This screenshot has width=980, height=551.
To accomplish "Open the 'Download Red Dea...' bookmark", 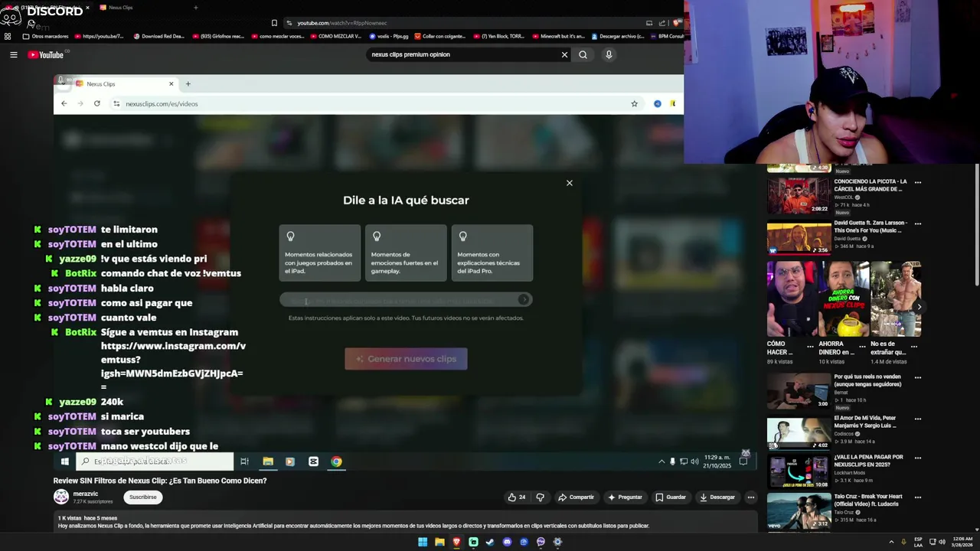I will 159,36.
